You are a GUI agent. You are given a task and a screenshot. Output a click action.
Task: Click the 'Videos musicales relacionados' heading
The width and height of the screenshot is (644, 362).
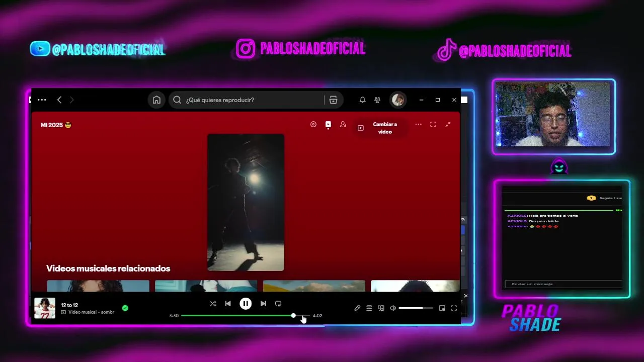tap(108, 268)
